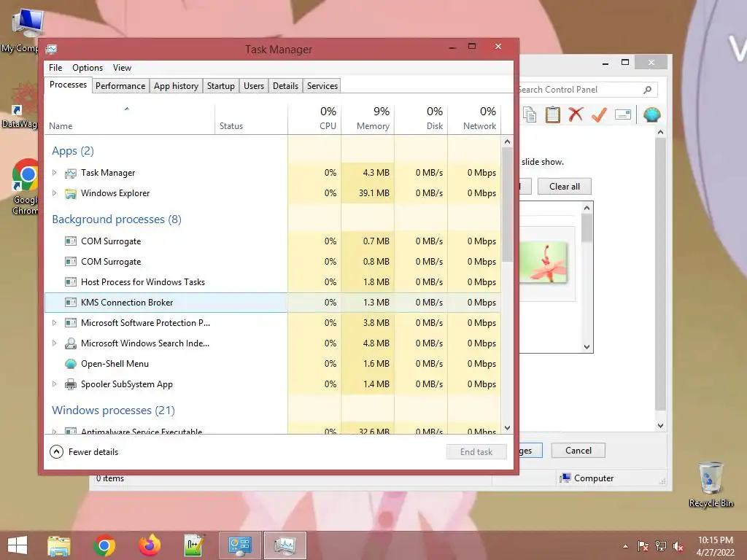The image size is (747, 560).
Task: Expand Microsoft Windows Search Indexer row
Action: (54, 343)
